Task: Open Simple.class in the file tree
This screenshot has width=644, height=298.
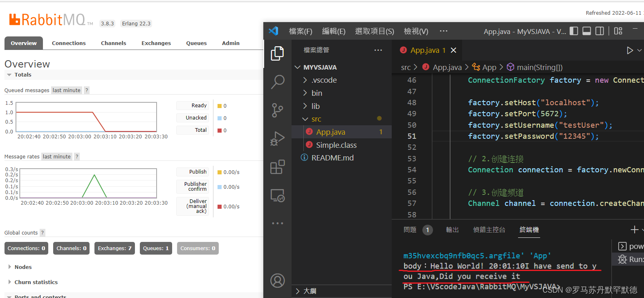Action: (x=341, y=145)
